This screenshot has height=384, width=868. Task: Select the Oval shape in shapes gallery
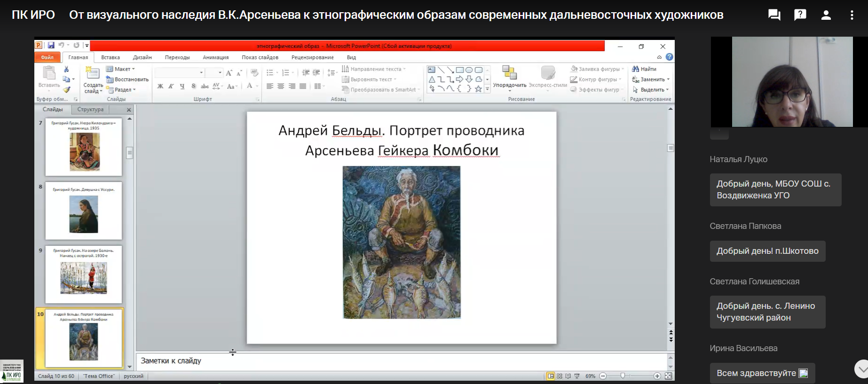pos(469,70)
